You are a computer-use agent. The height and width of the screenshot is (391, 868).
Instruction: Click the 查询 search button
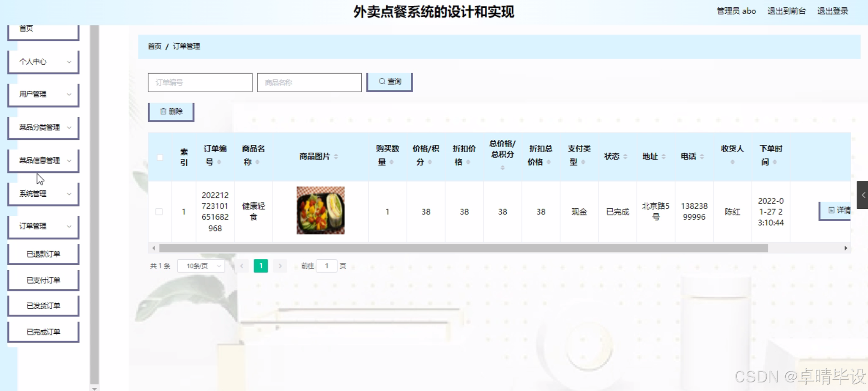(x=389, y=82)
